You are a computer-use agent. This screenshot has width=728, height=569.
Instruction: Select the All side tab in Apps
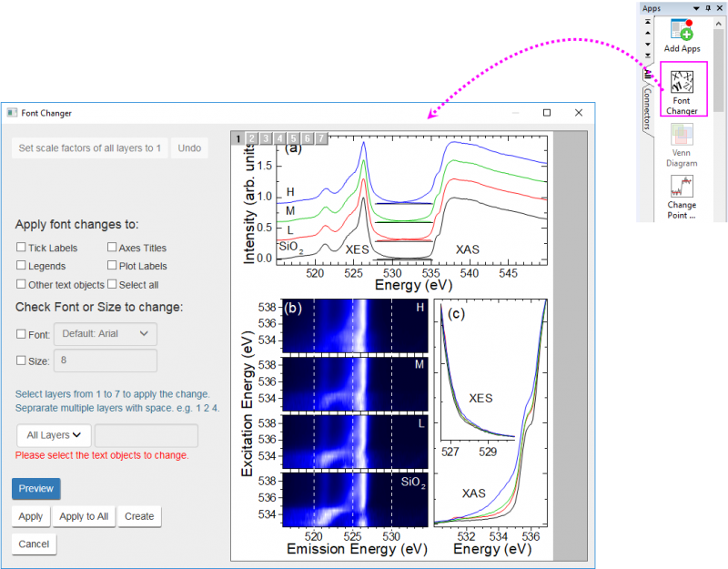click(x=646, y=75)
